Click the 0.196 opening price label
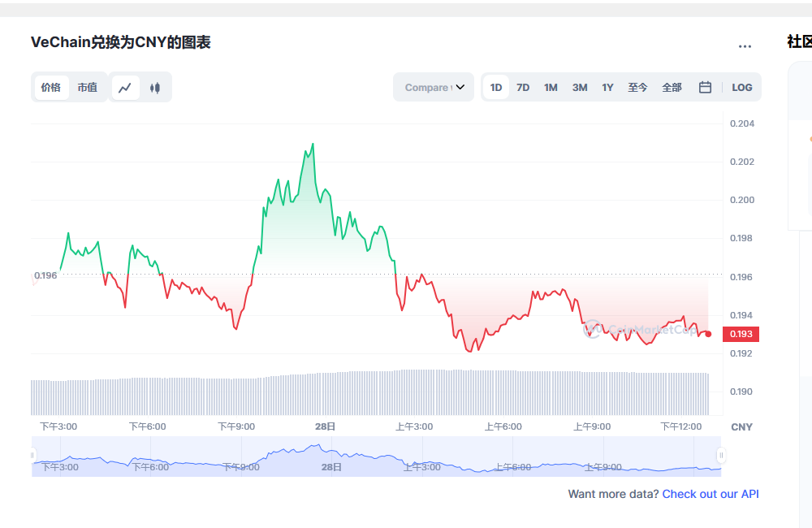812x528 pixels. [45, 275]
